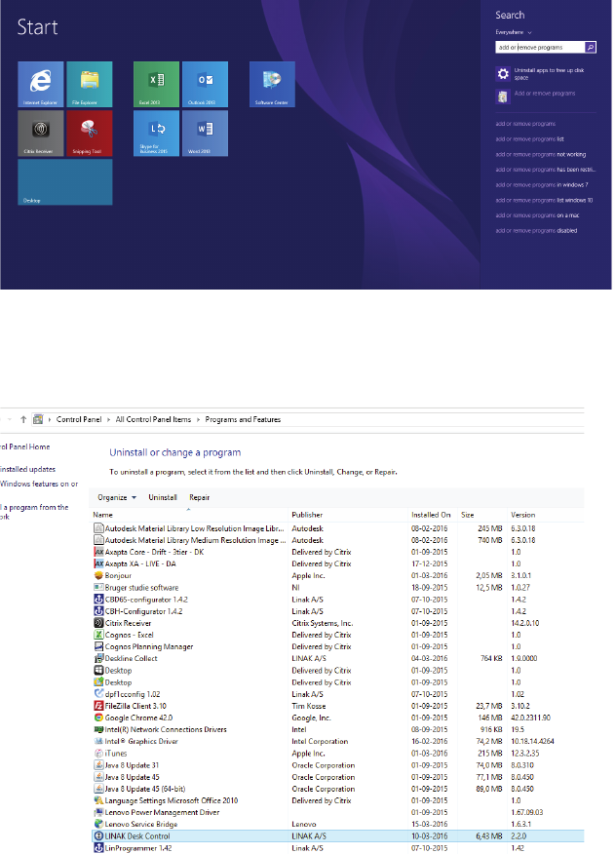Select the Java 8 Update 45 (64-bit) row

337,789
